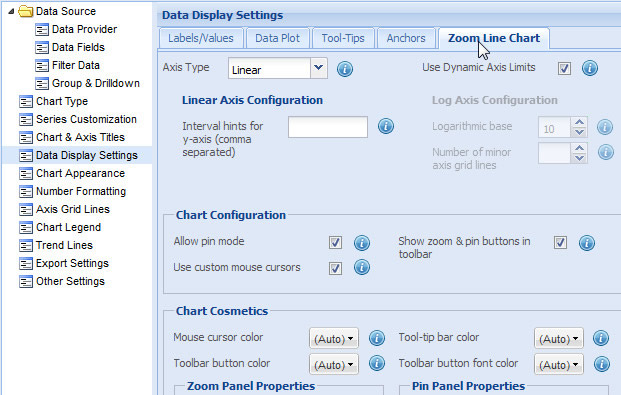Switch to the Labels/Values tab
This screenshot has width=621, height=395.
coord(201,38)
